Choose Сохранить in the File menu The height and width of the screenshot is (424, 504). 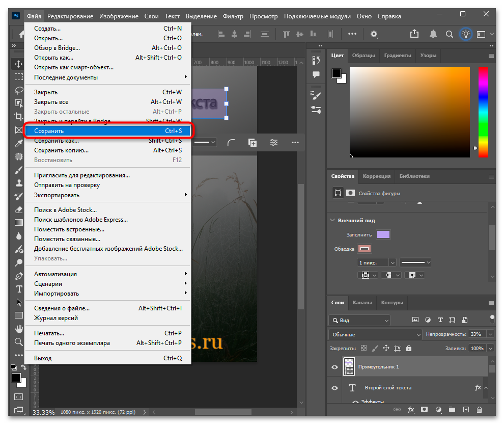(x=108, y=131)
